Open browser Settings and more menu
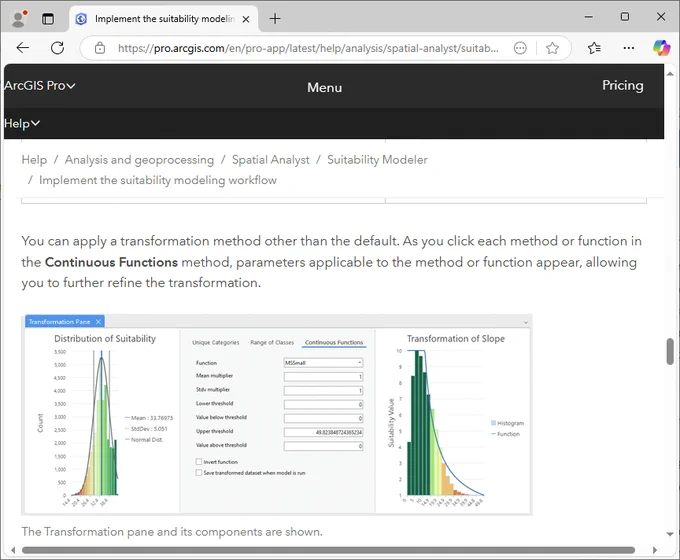This screenshot has width=680, height=560. point(628,48)
